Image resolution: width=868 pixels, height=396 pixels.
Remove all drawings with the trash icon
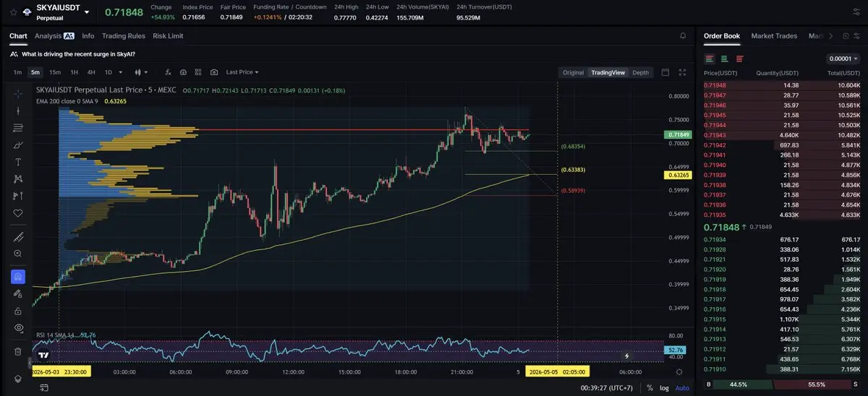[x=18, y=351]
